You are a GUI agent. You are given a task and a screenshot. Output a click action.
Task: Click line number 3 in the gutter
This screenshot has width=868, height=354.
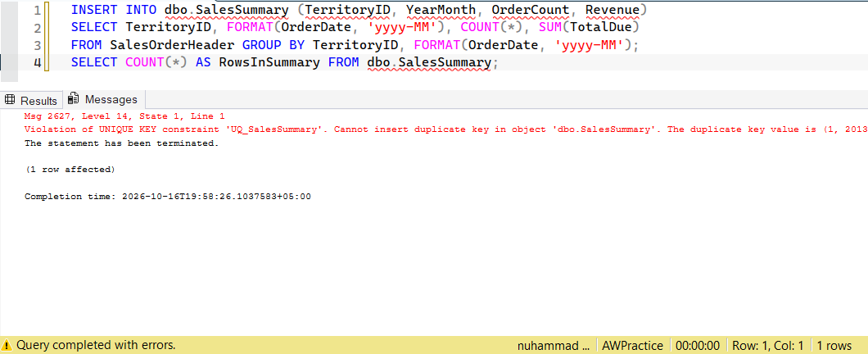tap(37, 45)
